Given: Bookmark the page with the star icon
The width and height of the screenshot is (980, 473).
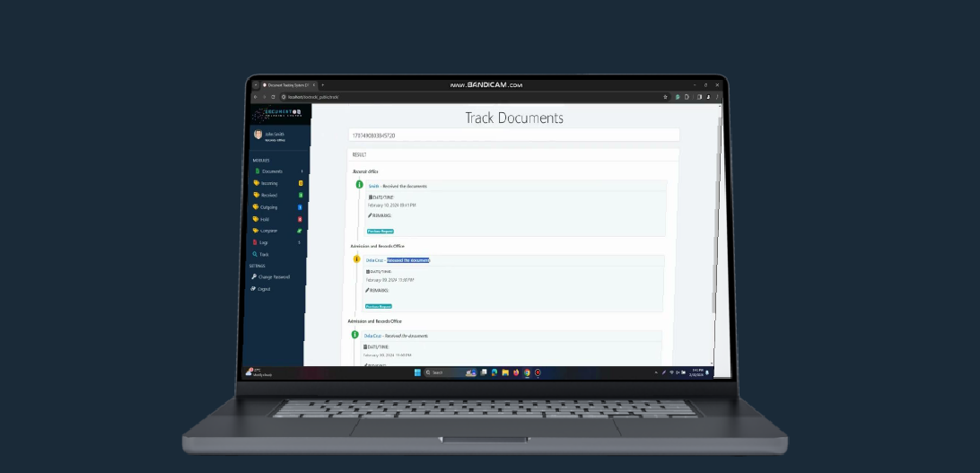Looking at the screenshot, I should tap(665, 97).
